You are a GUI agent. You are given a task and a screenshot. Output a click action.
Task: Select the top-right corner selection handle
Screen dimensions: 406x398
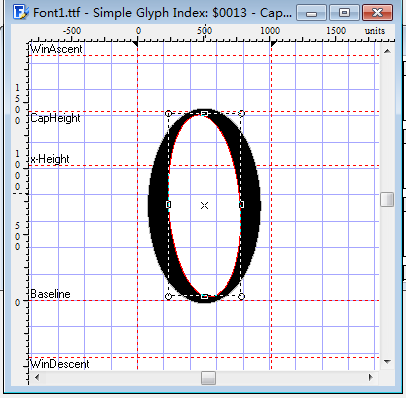(x=242, y=114)
